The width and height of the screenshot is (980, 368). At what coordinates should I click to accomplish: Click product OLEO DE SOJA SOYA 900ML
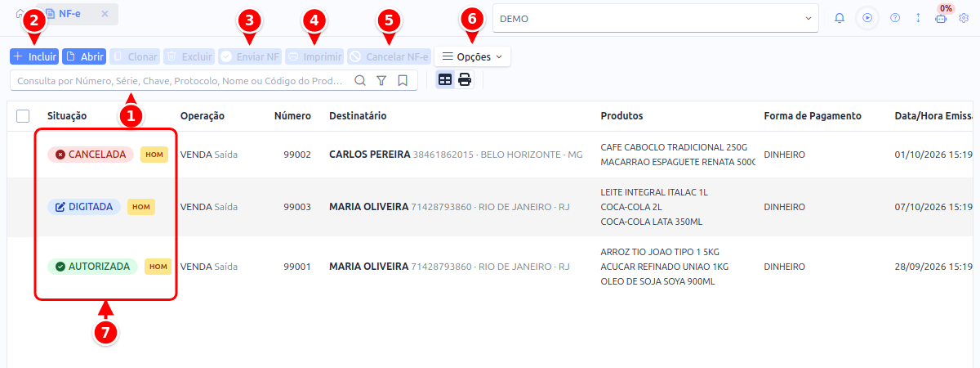657,281
